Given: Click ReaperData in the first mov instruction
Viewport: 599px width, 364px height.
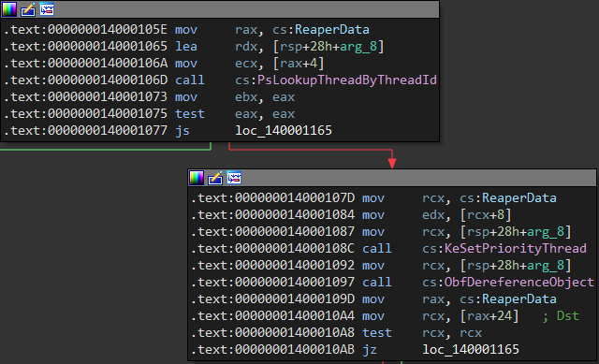Looking at the screenshot, I should click(332, 30).
